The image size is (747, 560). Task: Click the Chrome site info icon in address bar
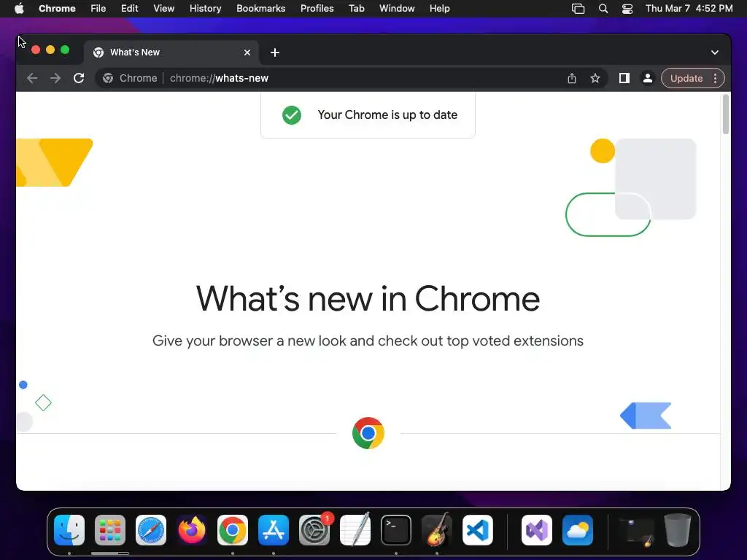[108, 78]
